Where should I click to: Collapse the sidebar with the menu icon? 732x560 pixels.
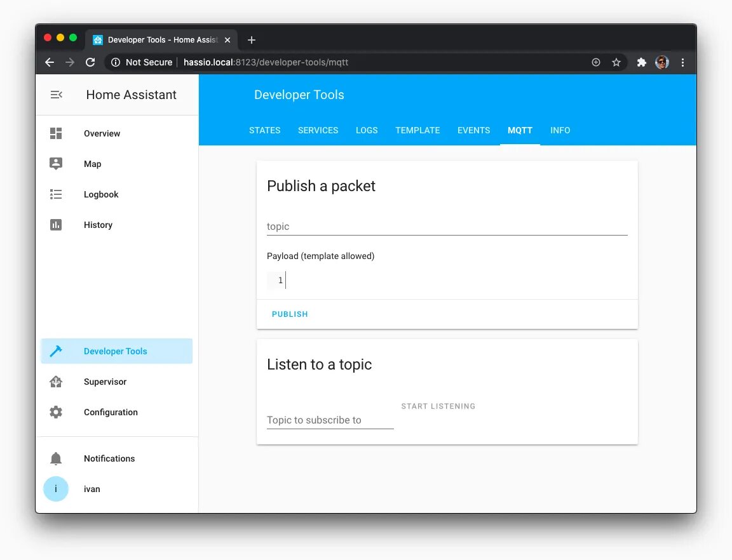[56, 95]
